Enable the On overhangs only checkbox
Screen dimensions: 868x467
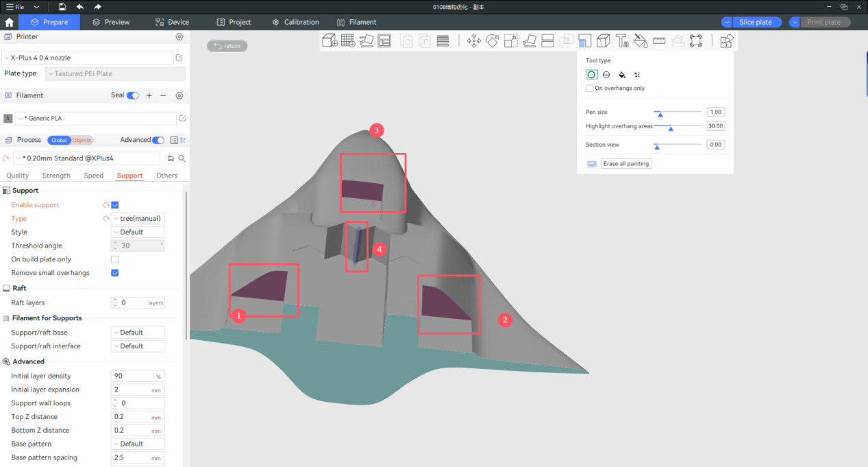pyautogui.click(x=589, y=88)
